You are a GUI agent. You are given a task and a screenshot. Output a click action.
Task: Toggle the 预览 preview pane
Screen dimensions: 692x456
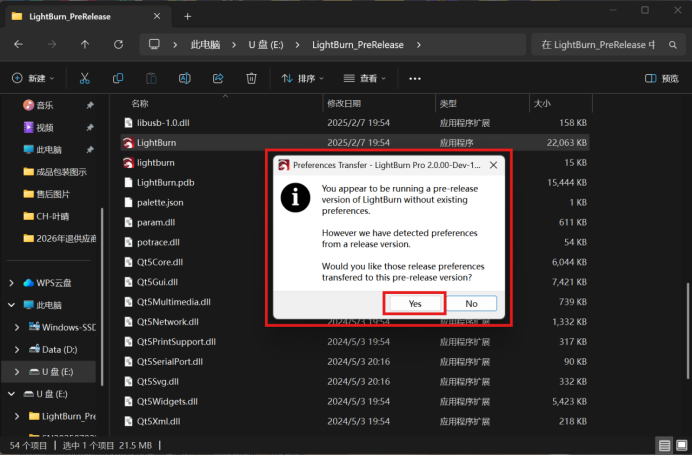662,78
